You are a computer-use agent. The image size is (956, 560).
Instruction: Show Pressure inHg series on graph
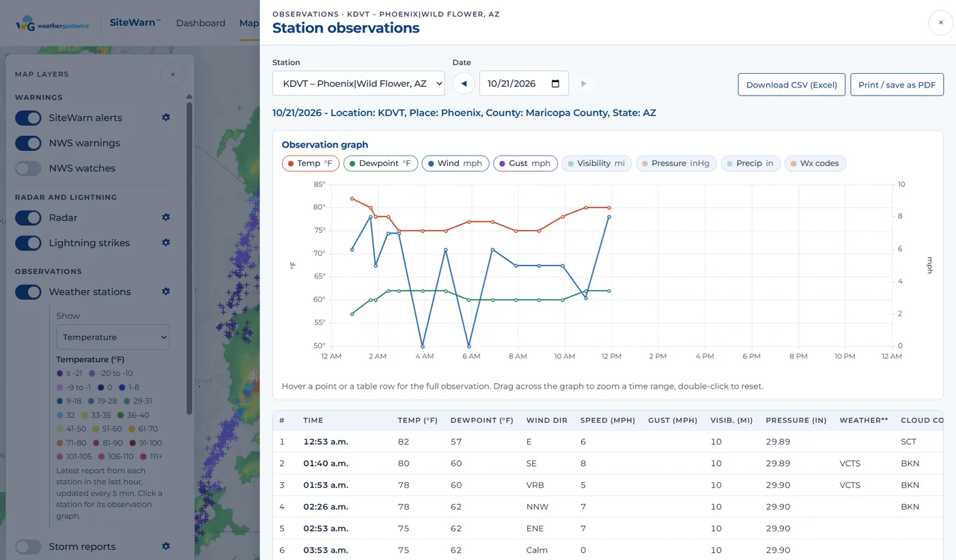677,163
